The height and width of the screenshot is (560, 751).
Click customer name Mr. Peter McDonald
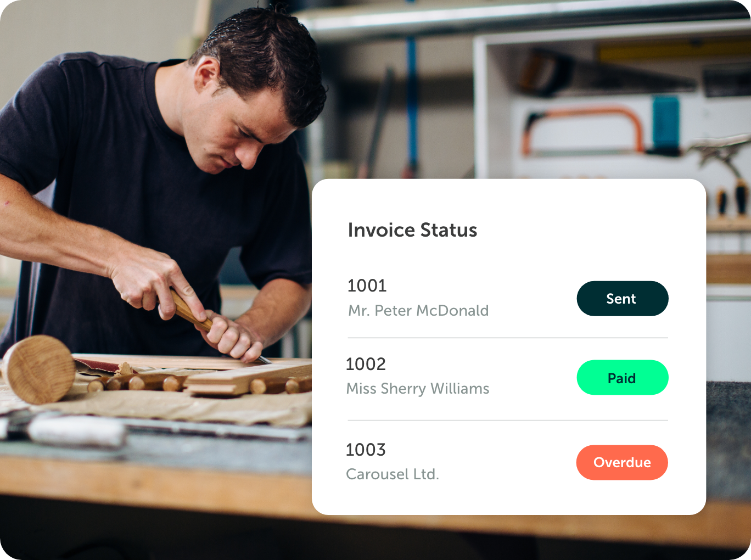tap(418, 311)
